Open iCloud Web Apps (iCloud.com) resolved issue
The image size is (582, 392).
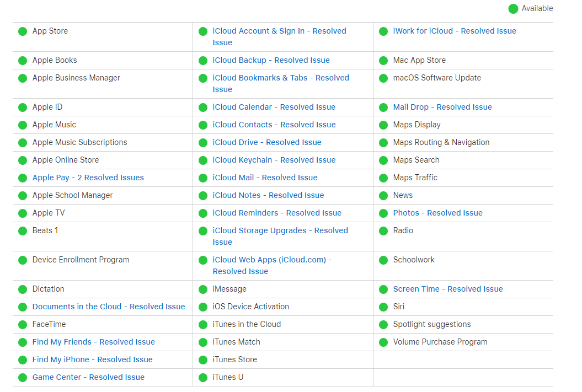[x=272, y=266]
